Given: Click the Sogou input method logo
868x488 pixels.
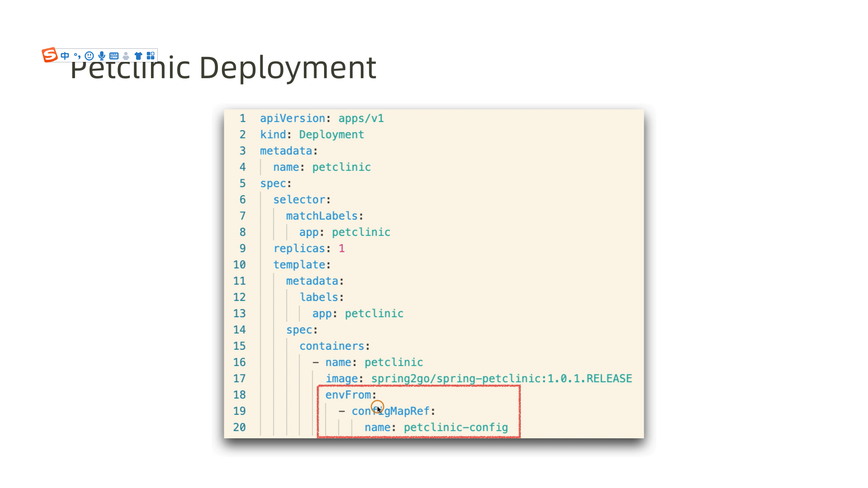Looking at the screenshot, I should 50,55.
